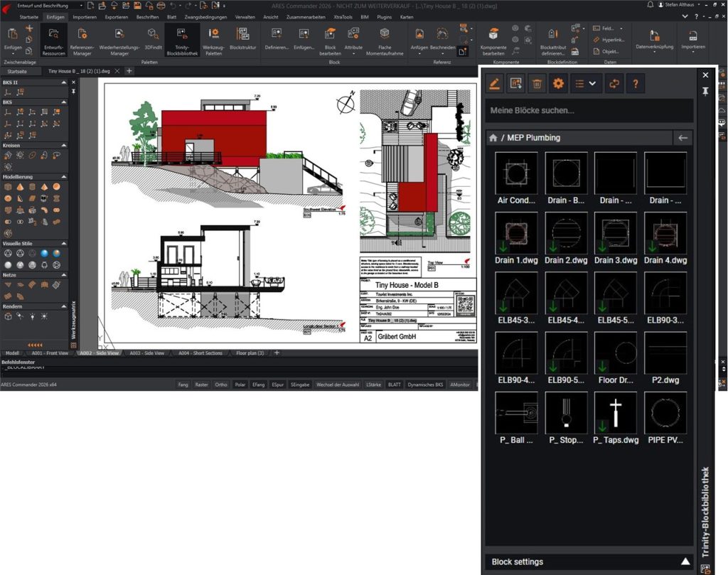Switch to the Beschriften ribbon tab

pyautogui.click(x=148, y=16)
